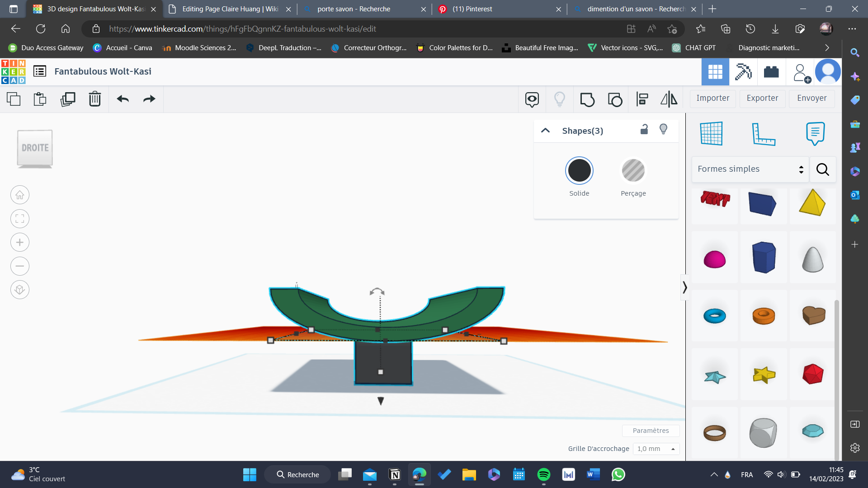The image size is (868, 488).
Task: Open DeepL Traduction bookmark
Action: tap(284, 48)
